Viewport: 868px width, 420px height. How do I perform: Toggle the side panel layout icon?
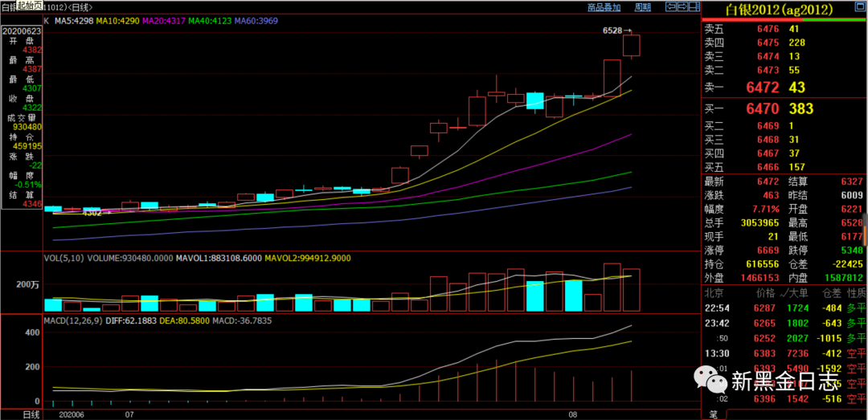(x=694, y=6)
